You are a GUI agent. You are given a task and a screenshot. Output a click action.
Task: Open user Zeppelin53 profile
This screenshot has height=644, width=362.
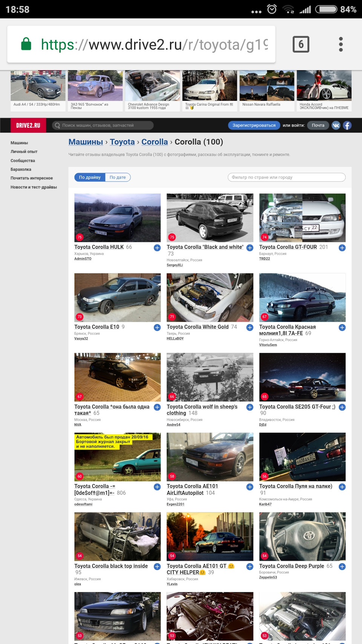click(x=268, y=577)
